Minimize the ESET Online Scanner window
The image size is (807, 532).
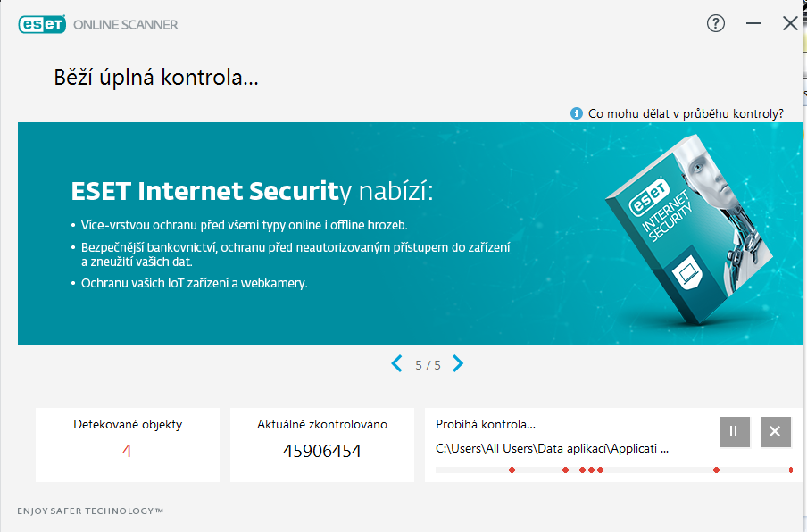coord(753,24)
